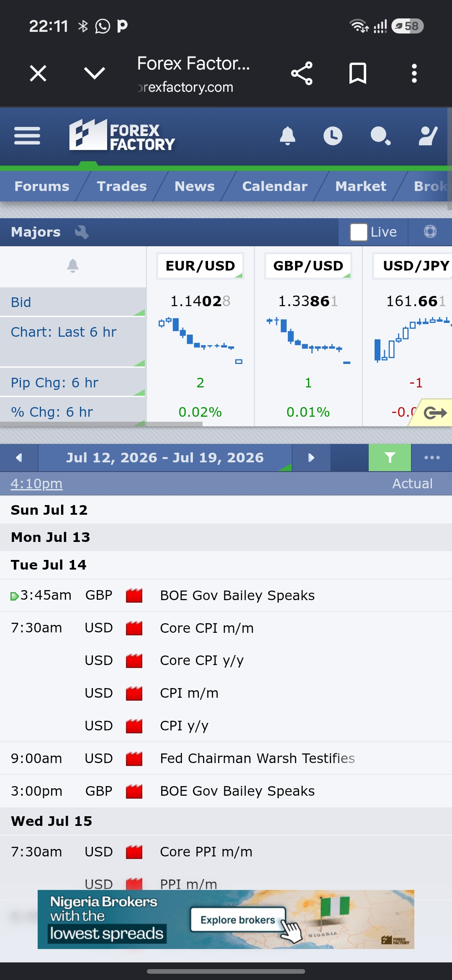The image size is (452, 980).
Task: Bookmark this page in the browser
Action: click(x=358, y=74)
